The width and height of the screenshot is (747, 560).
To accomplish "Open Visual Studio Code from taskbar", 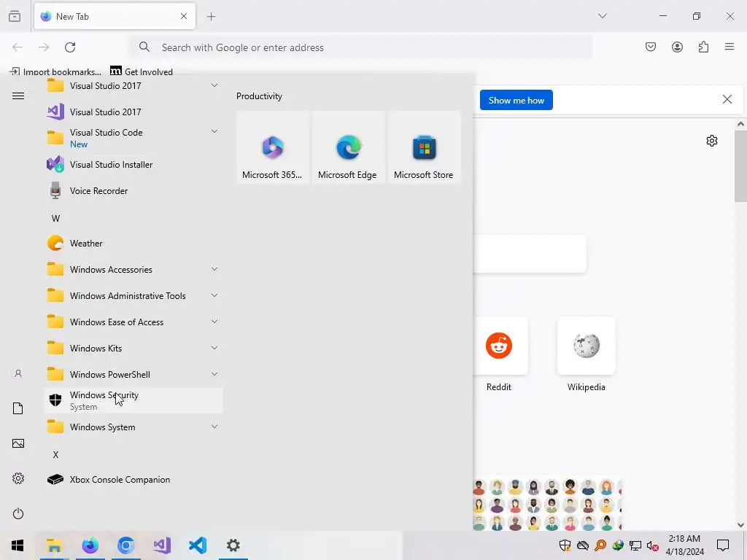I will click(198, 545).
